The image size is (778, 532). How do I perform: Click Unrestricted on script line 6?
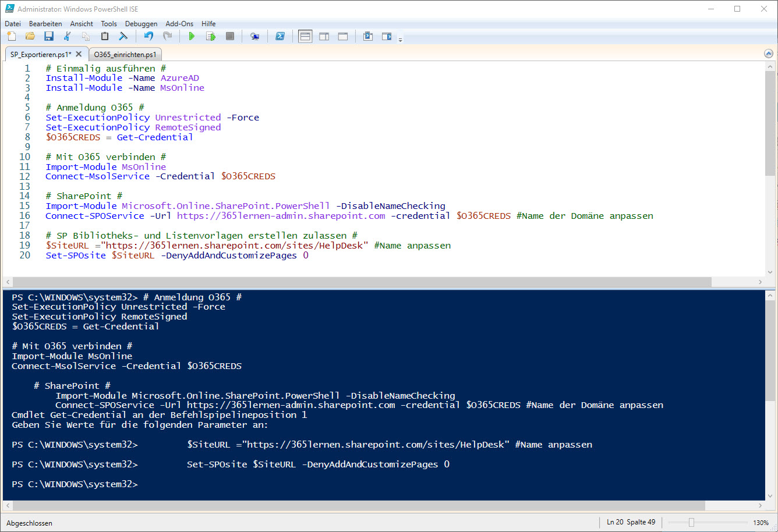coord(188,118)
